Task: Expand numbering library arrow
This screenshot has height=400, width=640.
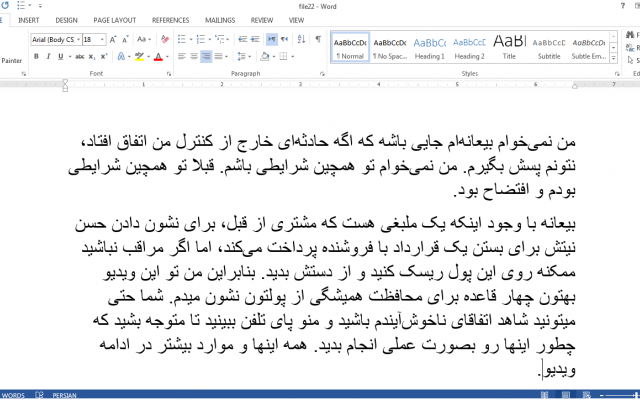Action: (209, 39)
